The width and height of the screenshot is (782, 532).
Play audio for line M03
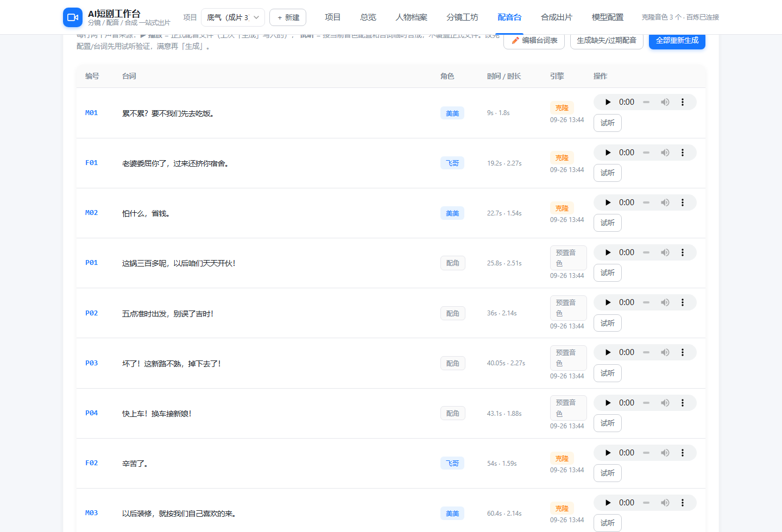coord(608,503)
